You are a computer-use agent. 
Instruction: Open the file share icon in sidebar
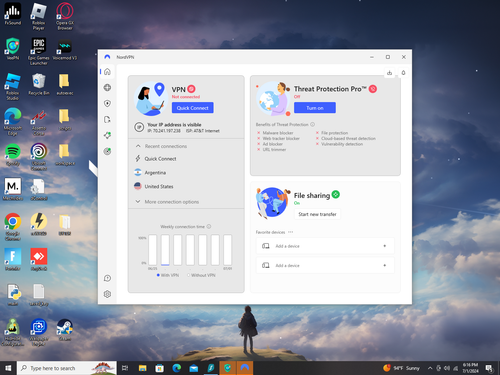[107, 120]
